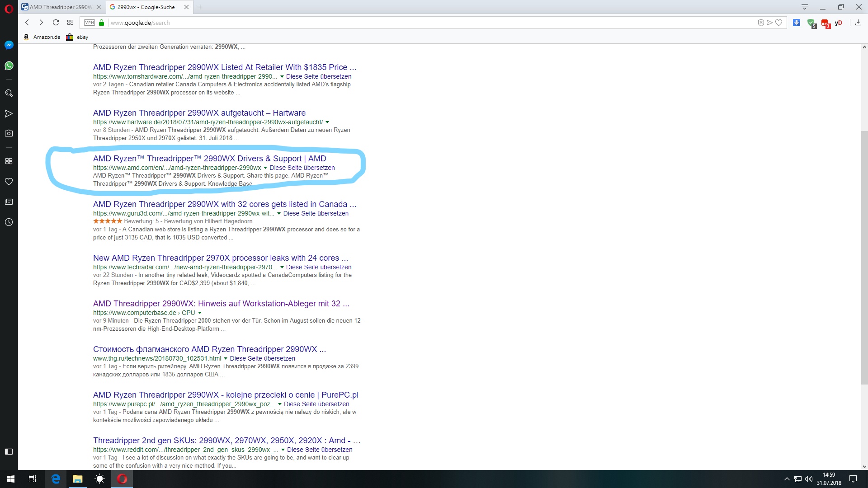
Task: Open a new browser tab
Action: click(x=200, y=7)
